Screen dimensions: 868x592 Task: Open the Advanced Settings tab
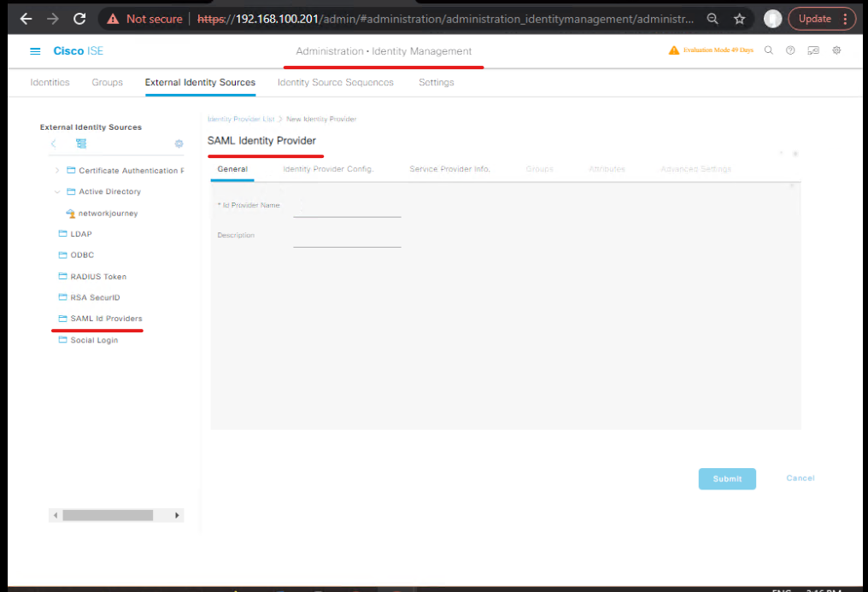pyautogui.click(x=695, y=169)
